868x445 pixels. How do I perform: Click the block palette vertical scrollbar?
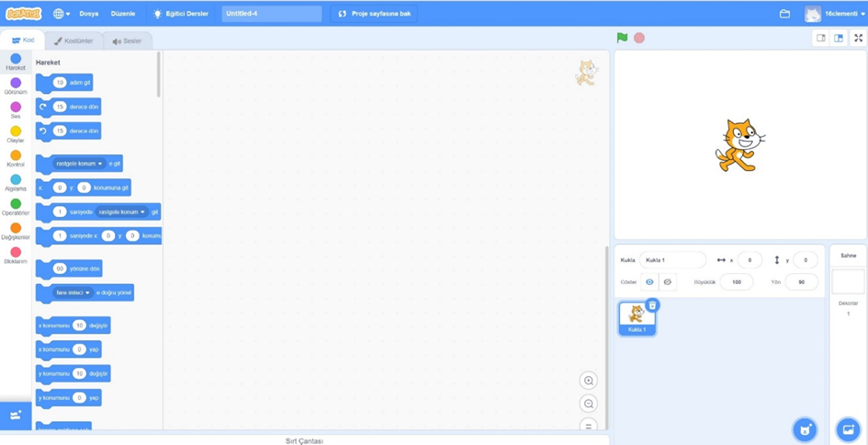[x=159, y=74]
